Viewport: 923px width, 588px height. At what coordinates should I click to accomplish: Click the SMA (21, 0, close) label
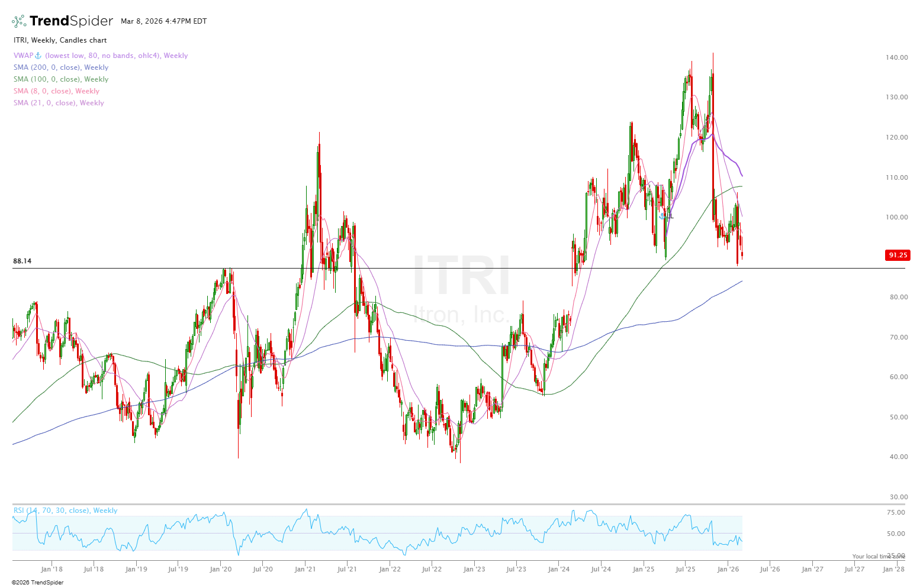[59, 103]
